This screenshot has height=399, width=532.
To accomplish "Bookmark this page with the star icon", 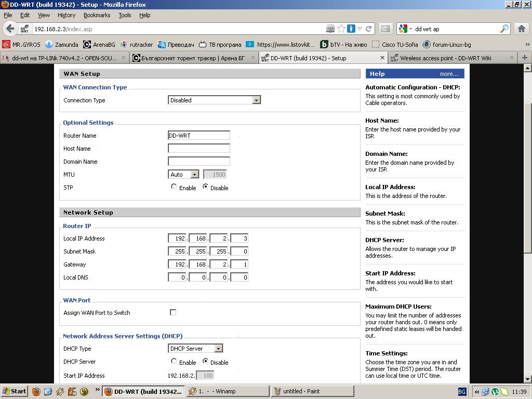I will click(x=341, y=29).
